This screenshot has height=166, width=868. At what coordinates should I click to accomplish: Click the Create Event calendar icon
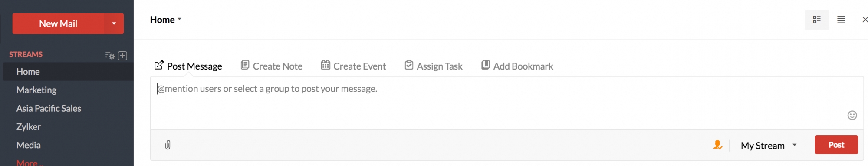click(325, 65)
